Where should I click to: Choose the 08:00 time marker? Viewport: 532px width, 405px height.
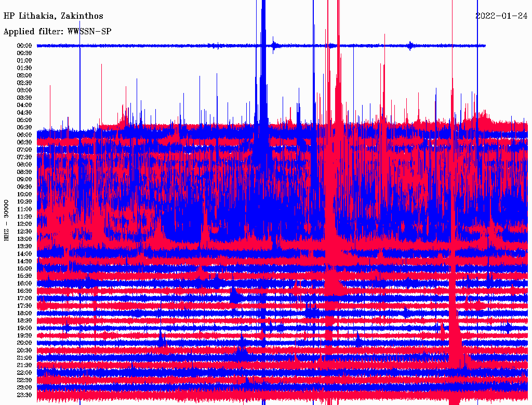pos(24,165)
